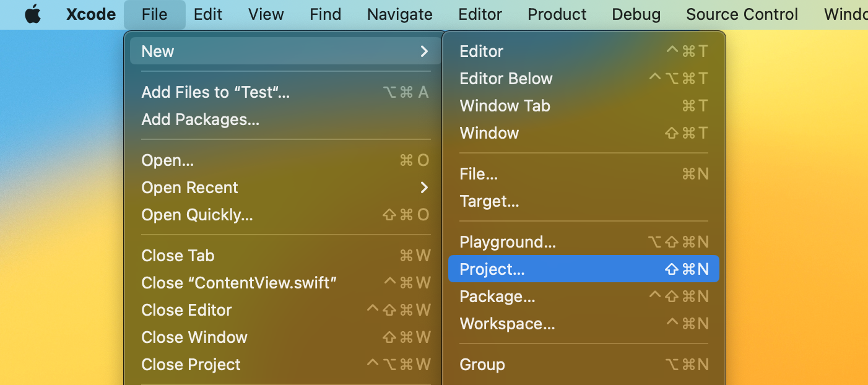Close the File menu in menu bar
The width and height of the screenshot is (868, 385).
(154, 14)
